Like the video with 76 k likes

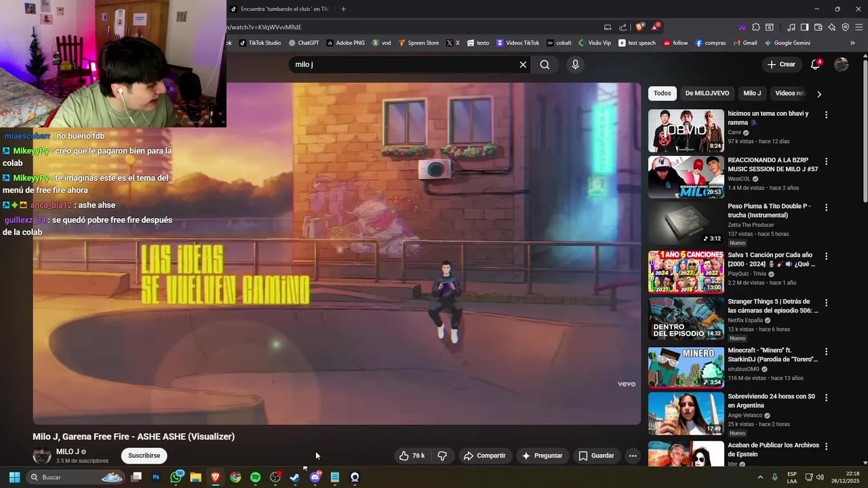(x=412, y=455)
